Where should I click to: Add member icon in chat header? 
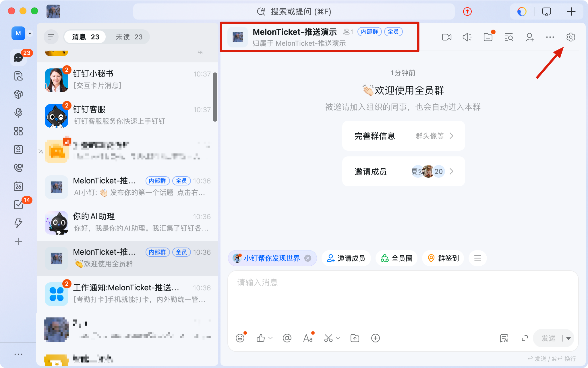tap(529, 37)
